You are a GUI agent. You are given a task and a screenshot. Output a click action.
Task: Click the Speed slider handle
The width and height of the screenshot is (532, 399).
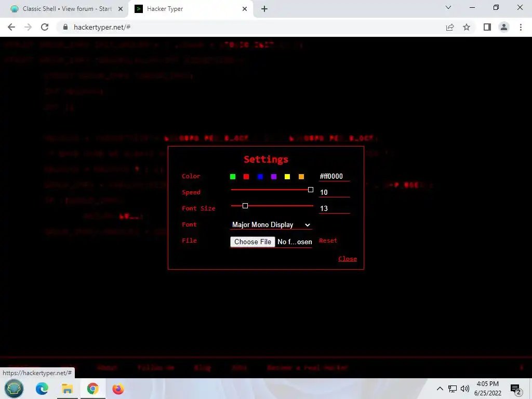pyautogui.click(x=311, y=190)
